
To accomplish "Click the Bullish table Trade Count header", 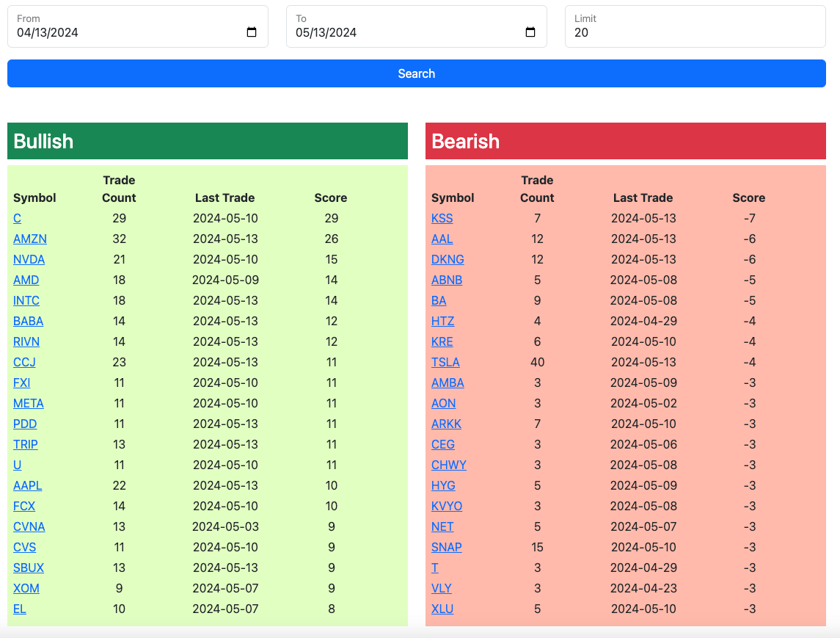I will point(119,189).
